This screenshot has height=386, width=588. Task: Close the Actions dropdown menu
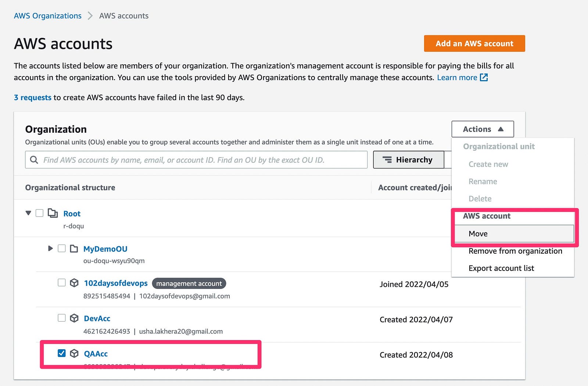coord(483,129)
